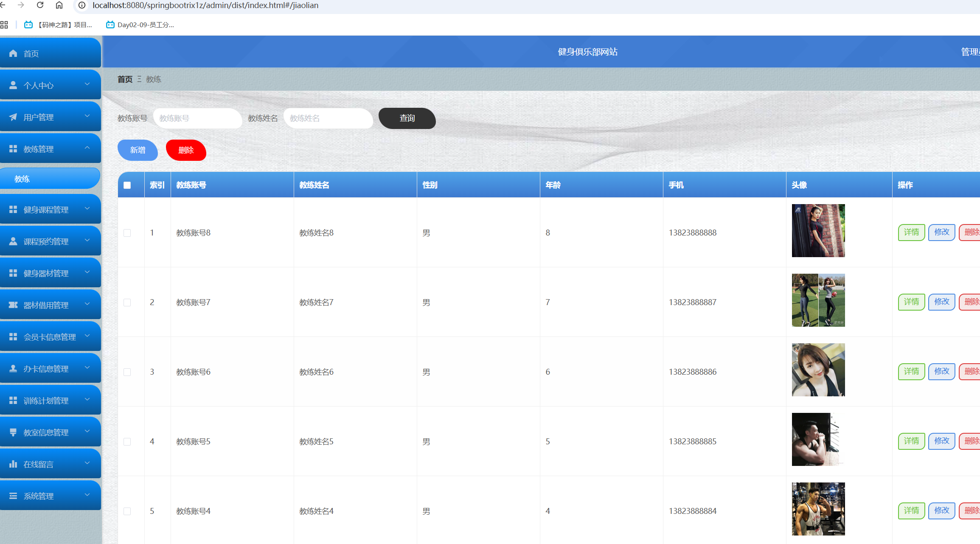Screen dimensions: 980x544
Task: Expand the 课程预约管理 menu chevron
Action: [87, 240]
